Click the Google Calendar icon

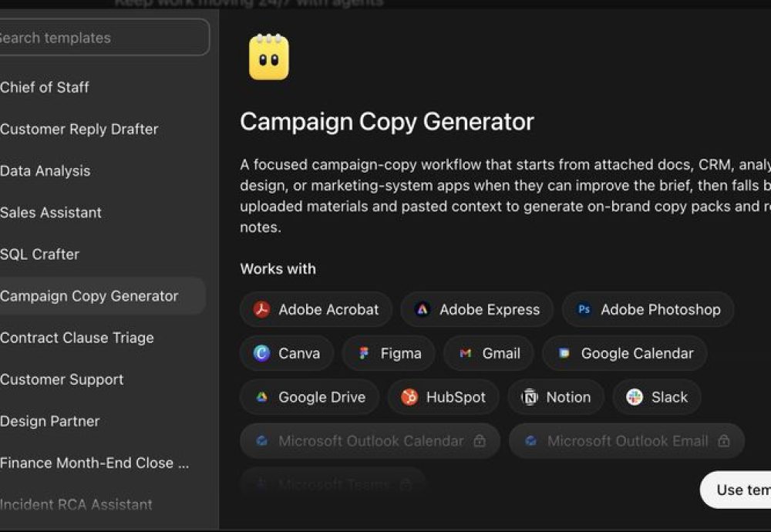pos(564,353)
